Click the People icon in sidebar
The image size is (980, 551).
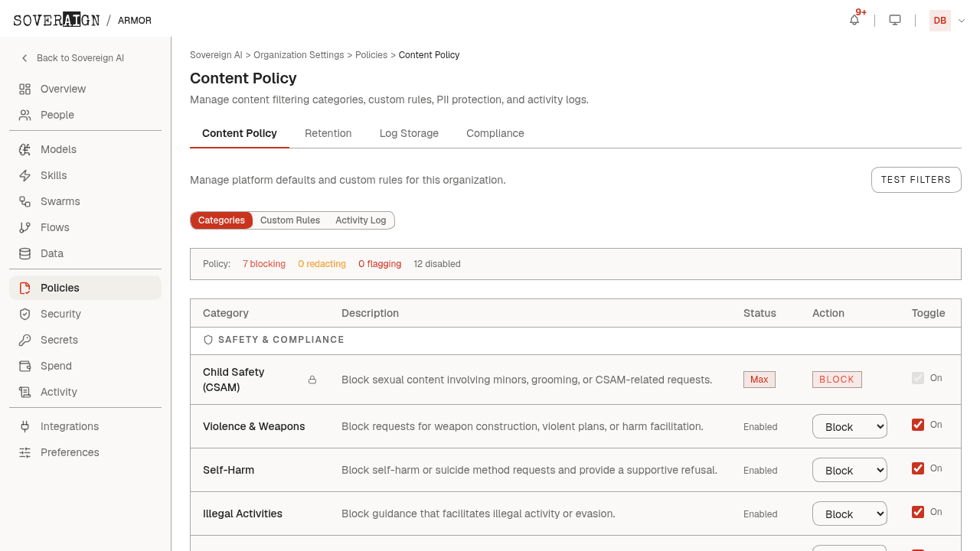tap(25, 115)
